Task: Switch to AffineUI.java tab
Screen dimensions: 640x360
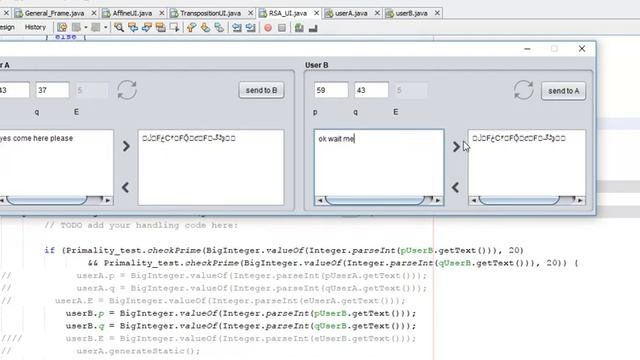Action: click(132, 13)
